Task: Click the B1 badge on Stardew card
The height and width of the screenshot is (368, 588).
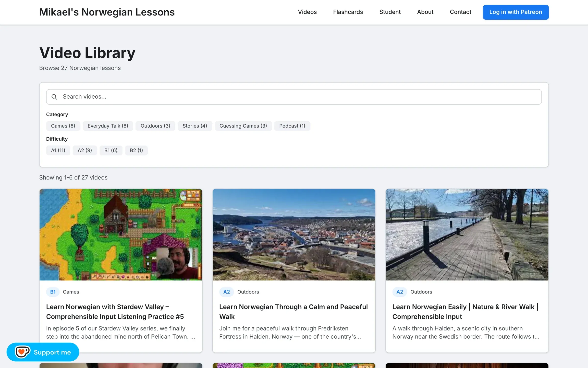Action: coord(53,292)
